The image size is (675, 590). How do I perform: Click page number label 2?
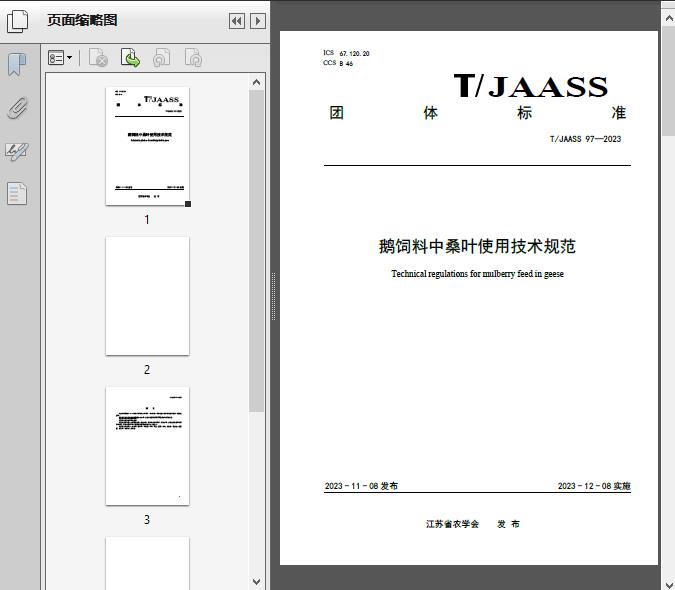[147, 370]
